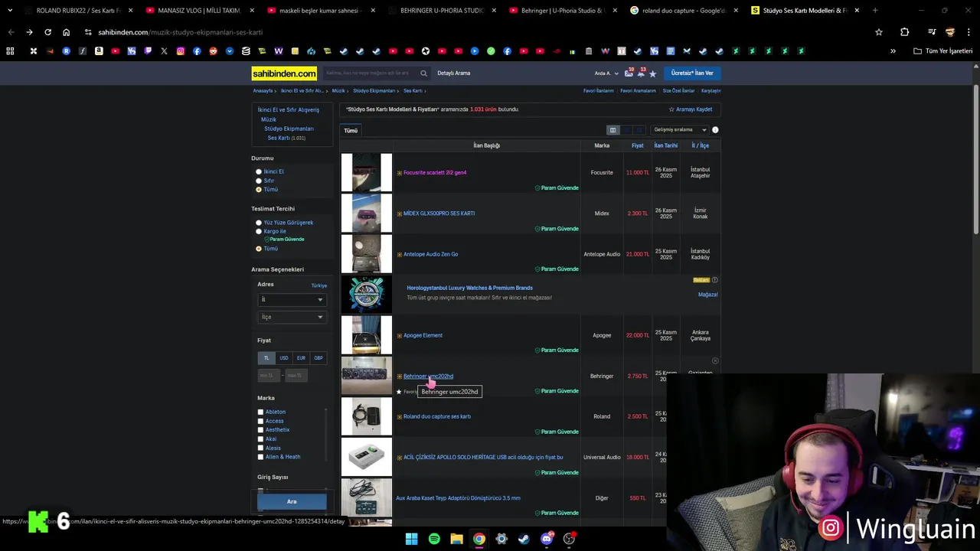Image resolution: width=980 pixels, height=551 pixels.
Task: Open Detaylı Arama link
Action: 453,73
